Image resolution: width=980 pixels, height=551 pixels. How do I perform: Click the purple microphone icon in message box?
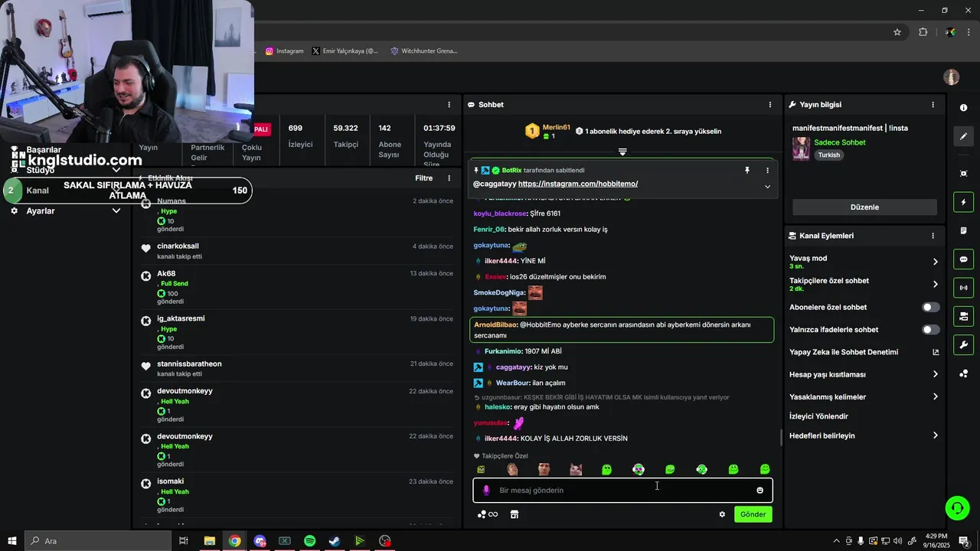click(x=485, y=490)
